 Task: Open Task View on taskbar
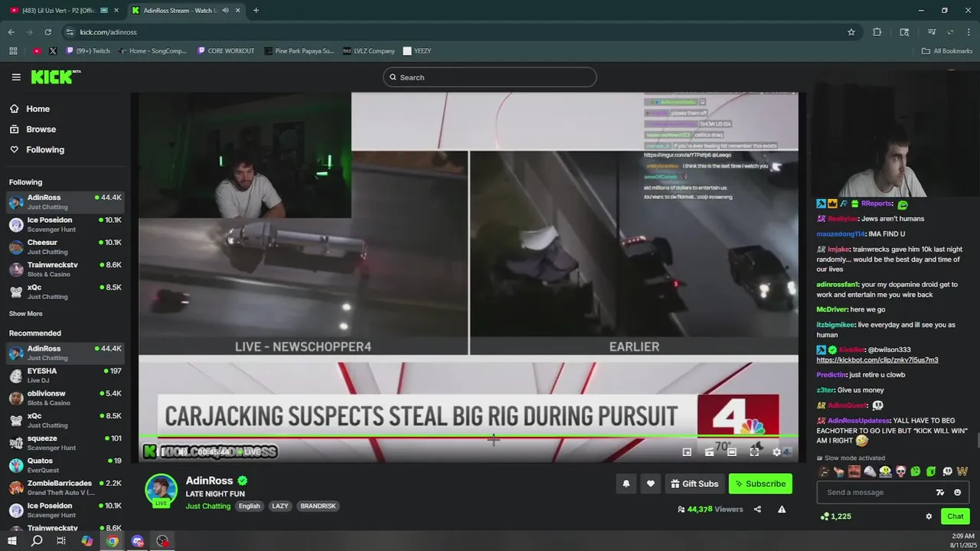(61, 541)
